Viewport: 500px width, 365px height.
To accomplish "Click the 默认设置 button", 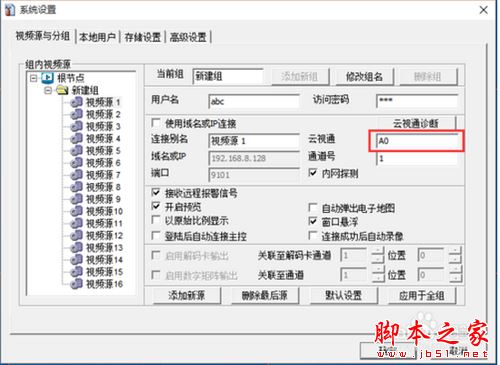I will (344, 296).
